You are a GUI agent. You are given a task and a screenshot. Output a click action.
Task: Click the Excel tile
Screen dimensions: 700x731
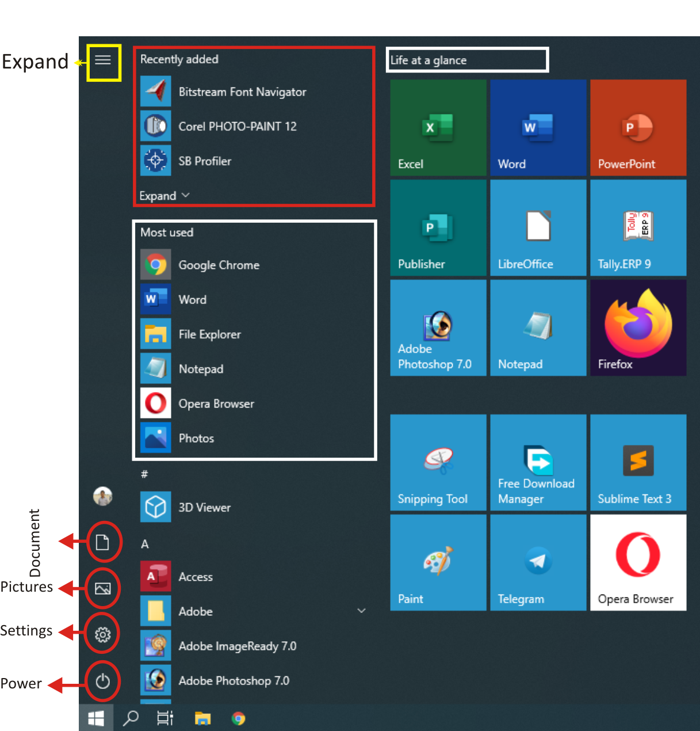tap(438, 128)
